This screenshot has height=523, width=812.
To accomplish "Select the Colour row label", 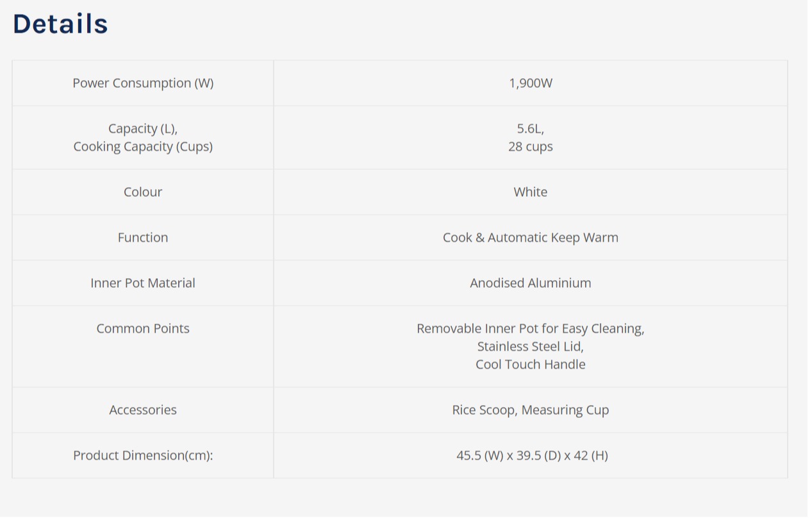I will click(143, 192).
